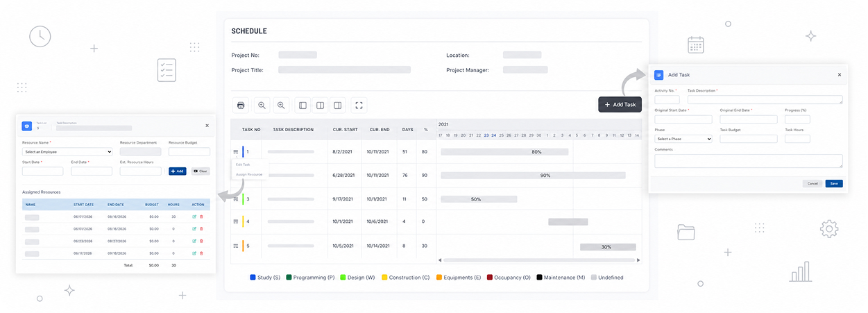868x313 pixels.
Task: Click the CUR. START column header
Action: [x=345, y=130]
